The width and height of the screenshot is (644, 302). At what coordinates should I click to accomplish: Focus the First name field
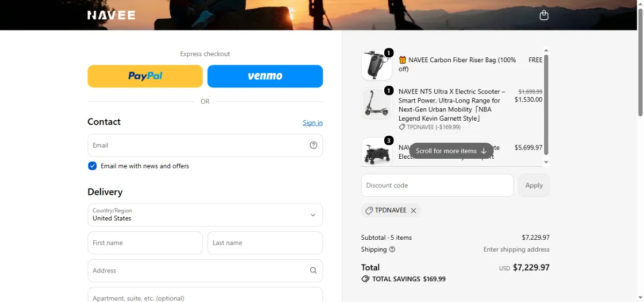(145, 242)
